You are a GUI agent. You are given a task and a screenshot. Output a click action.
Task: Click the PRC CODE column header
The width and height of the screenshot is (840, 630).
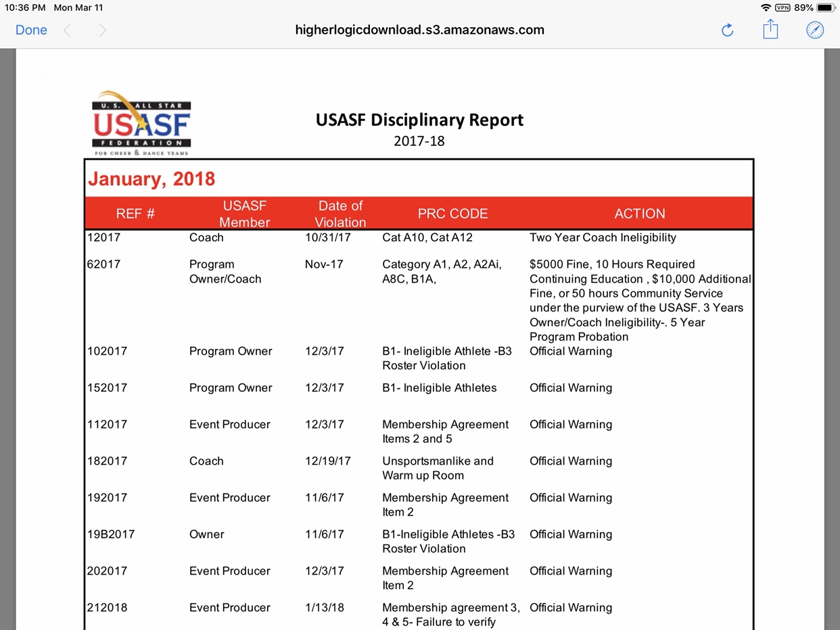pos(452,214)
